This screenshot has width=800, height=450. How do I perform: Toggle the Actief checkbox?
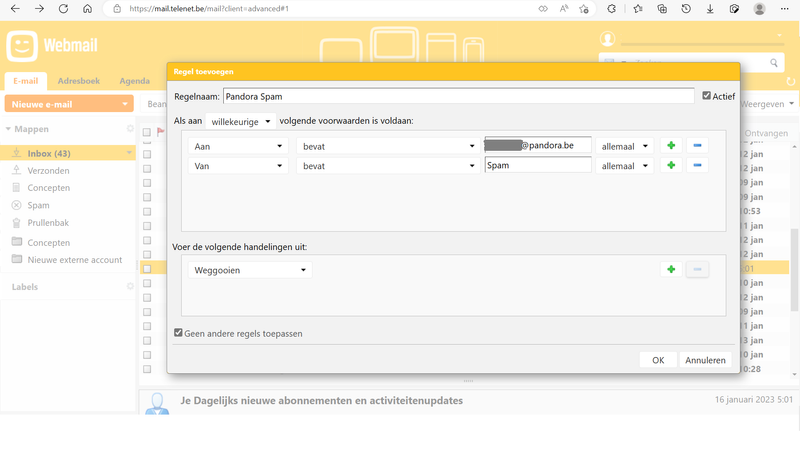(x=707, y=96)
